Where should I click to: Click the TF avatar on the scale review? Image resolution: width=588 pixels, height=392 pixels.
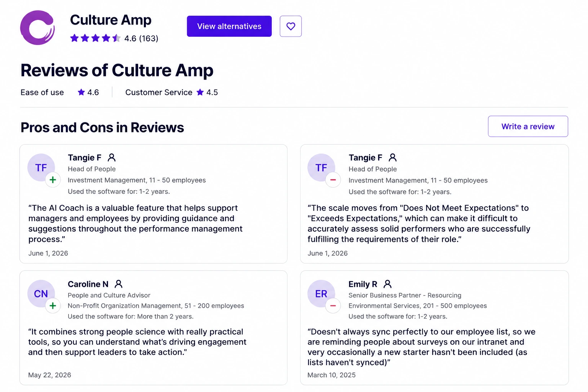pyautogui.click(x=321, y=168)
